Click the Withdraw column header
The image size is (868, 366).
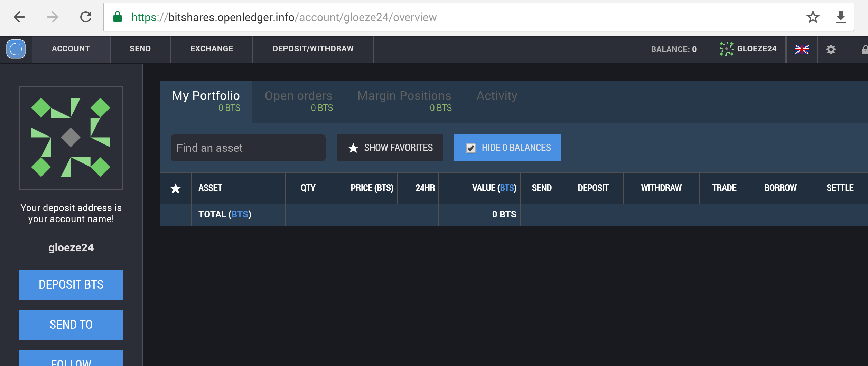(661, 188)
